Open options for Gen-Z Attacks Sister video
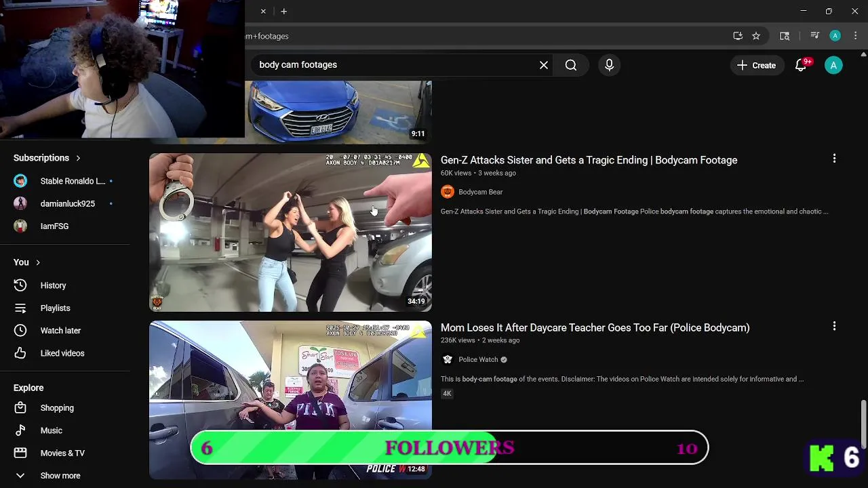Screen dimensions: 868x488 834,159
